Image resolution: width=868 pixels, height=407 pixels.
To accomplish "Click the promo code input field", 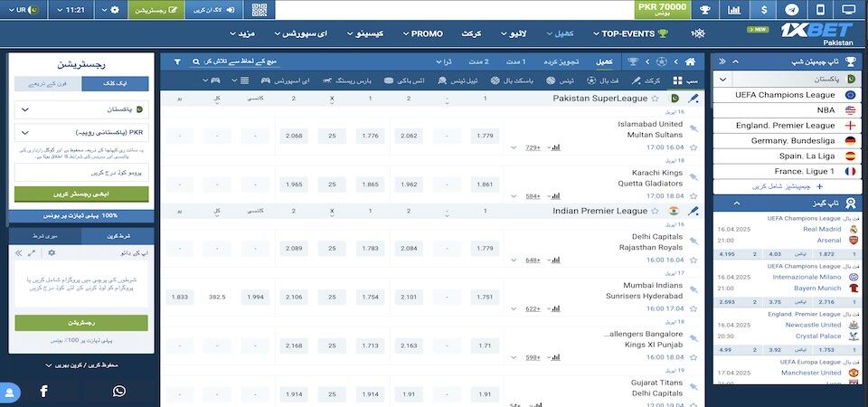I will [81, 173].
